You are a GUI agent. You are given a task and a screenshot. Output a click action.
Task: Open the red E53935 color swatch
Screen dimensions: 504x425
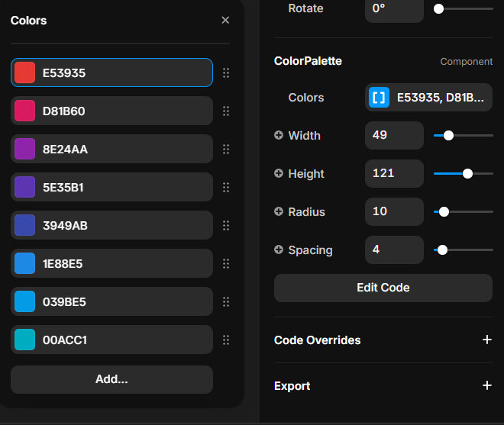tap(25, 73)
